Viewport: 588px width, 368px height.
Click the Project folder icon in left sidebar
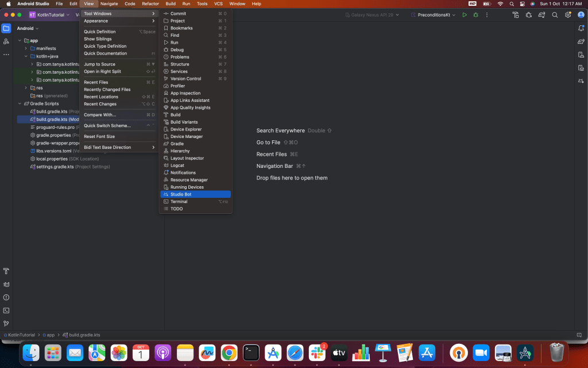(6, 28)
